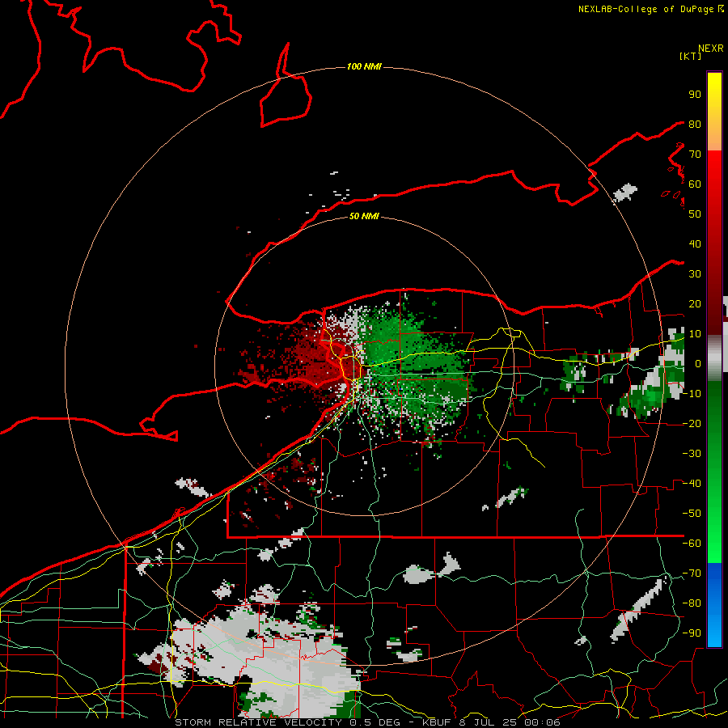Click the -70 knot scale label
Image resolution: width=728 pixels, height=728 pixels.
click(x=692, y=574)
